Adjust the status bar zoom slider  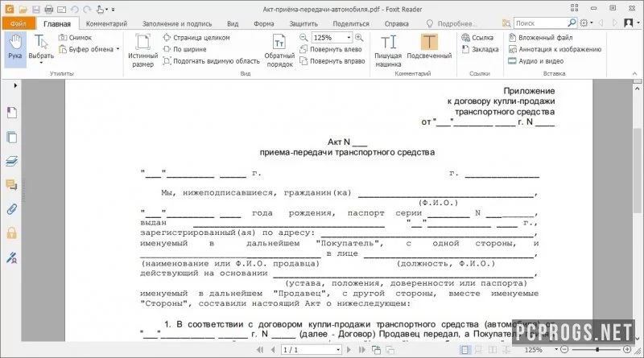pyautogui.click(x=597, y=349)
